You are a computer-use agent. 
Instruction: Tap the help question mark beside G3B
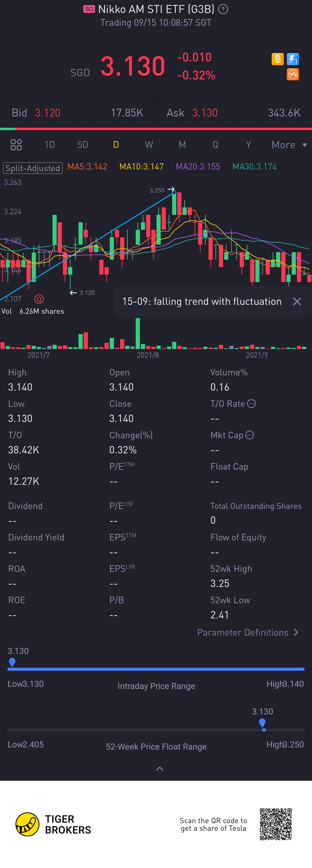coord(223,9)
